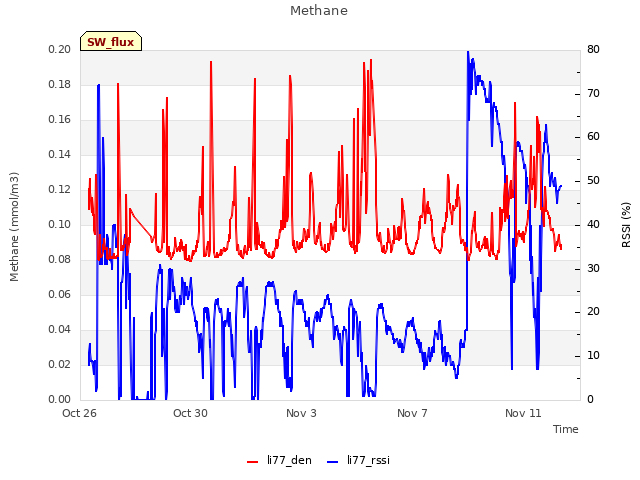Click the red li77_den legend line marker
The height and width of the screenshot is (480, 640).
point(253,462)
